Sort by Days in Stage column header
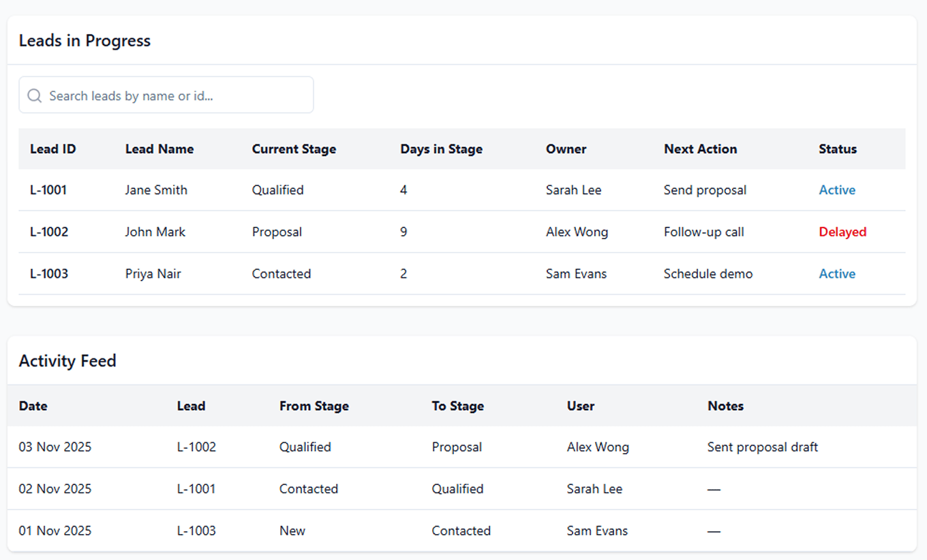927x560 pixels. (441, 149)
